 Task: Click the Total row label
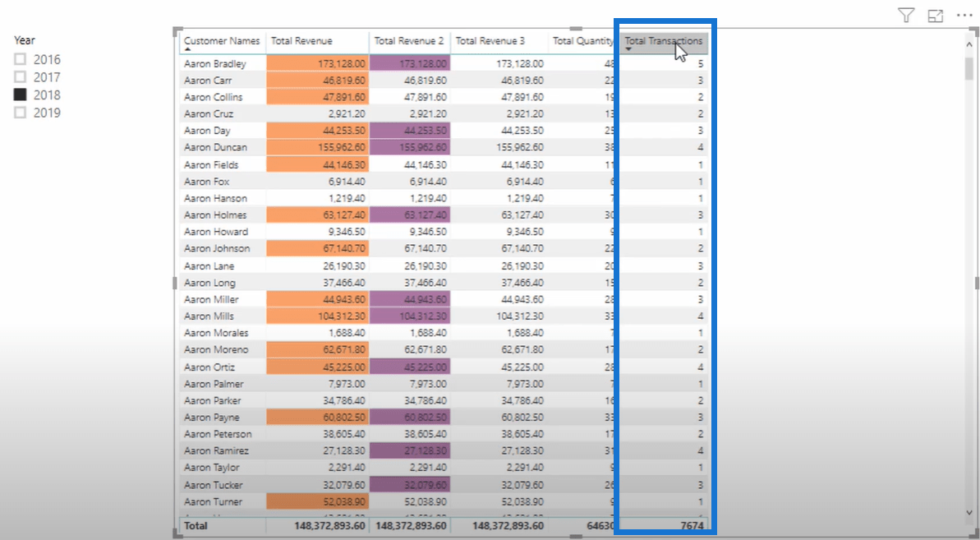pyautogui.click(x=196, y=526)
